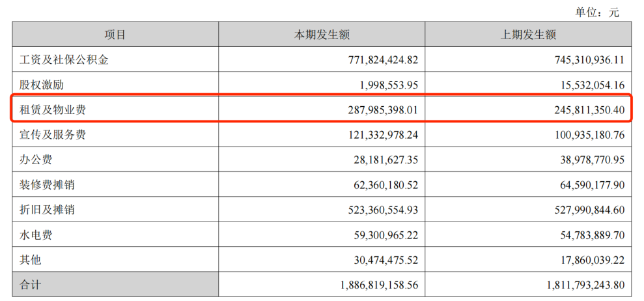Select the 其他 row label

pos(31,260)
